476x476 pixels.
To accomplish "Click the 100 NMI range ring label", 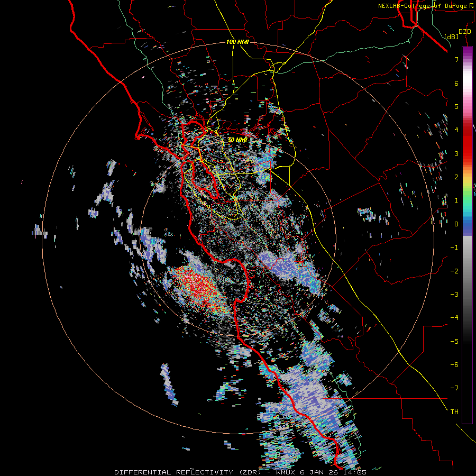I will click(237, 42).
